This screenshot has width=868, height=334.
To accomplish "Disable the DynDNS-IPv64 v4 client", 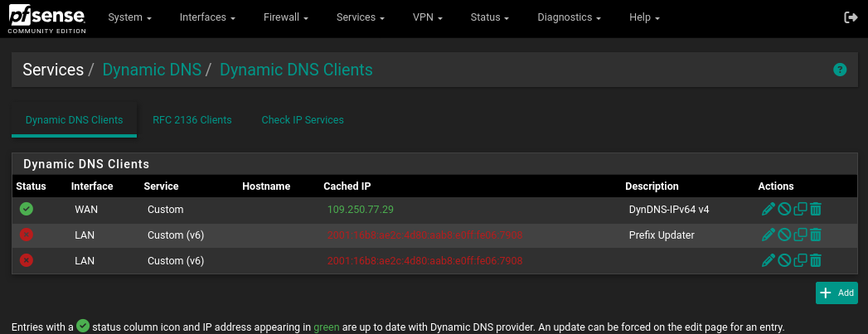I will (x=783, y=210).
